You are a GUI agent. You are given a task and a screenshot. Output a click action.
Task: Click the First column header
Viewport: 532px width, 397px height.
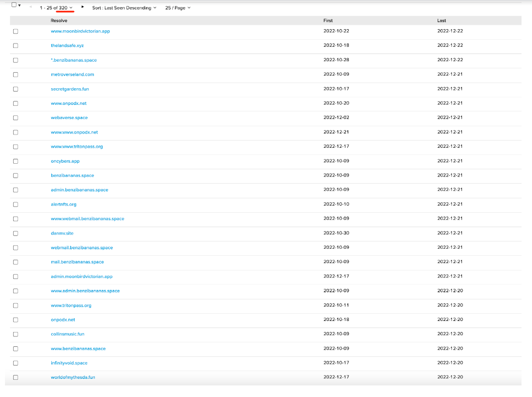tap(328, 20)
